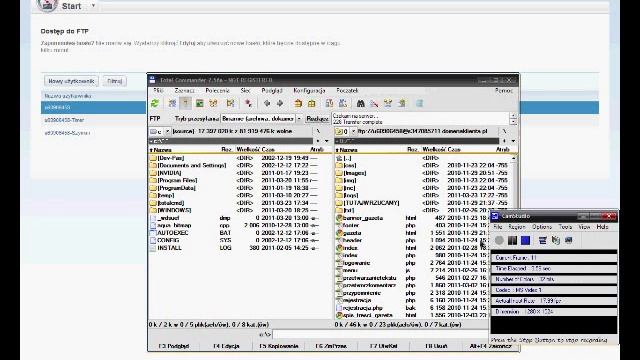This screenshot has width=640, height=360.
Task: Click the FTP new connection toolbar icon
Action: click(343, 104)
